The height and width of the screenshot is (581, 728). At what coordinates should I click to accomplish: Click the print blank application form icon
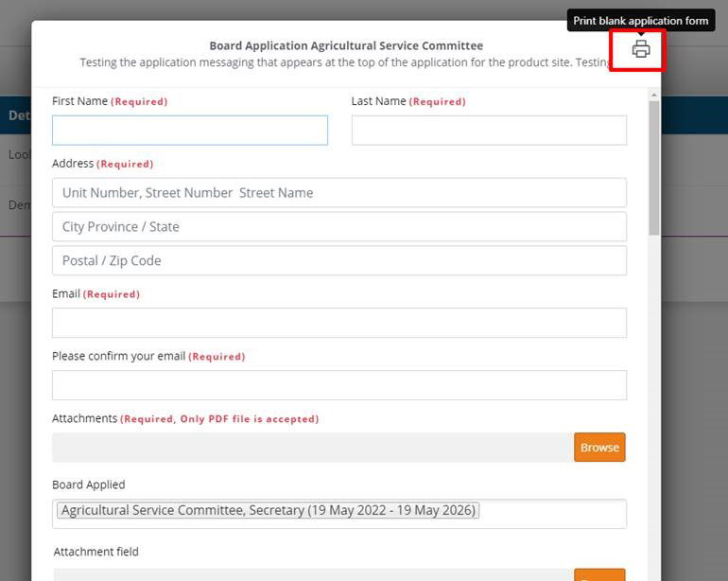(641, 49)
